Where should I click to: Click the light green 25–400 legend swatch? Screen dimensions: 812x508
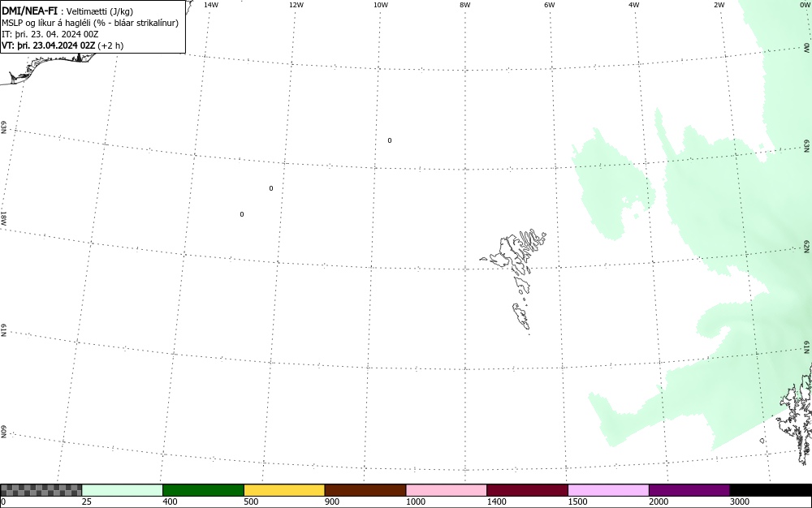tap(123, 490)
